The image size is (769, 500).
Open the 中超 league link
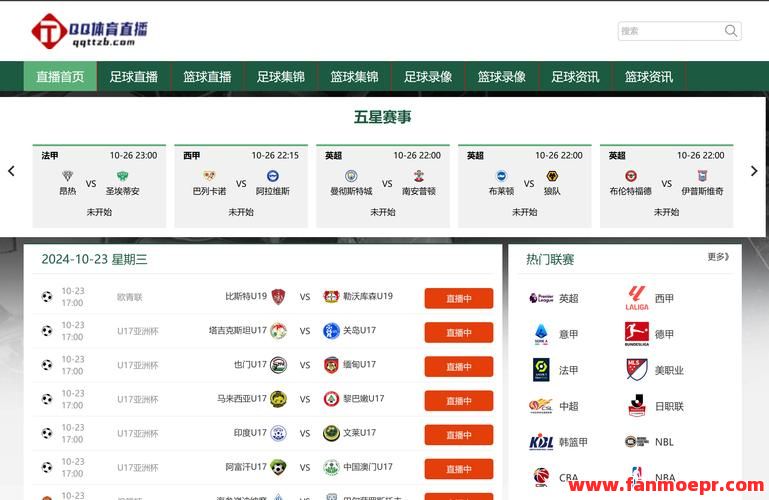click(554, 406)
